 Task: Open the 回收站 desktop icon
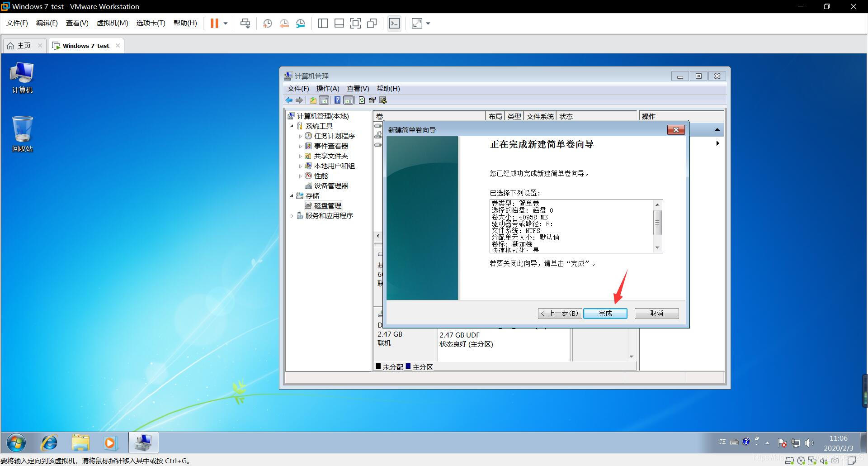22,134
